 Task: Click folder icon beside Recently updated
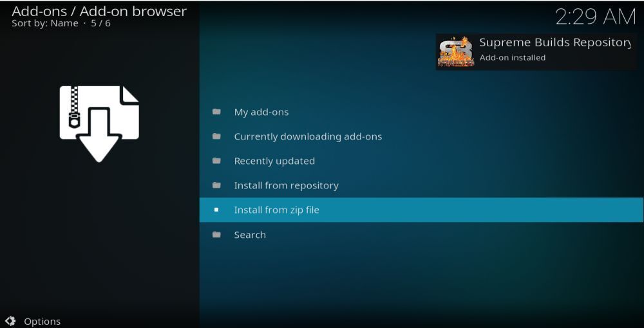coord(216,161)
